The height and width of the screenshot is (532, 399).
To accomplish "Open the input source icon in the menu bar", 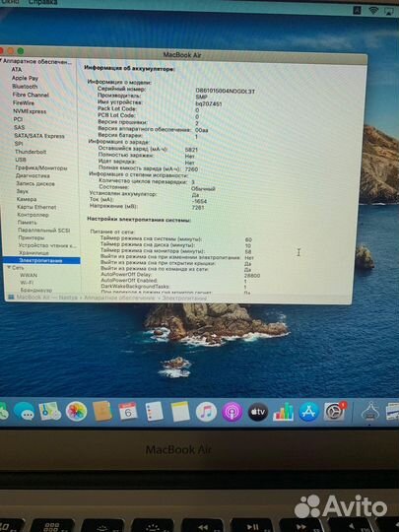I will 357,10.
